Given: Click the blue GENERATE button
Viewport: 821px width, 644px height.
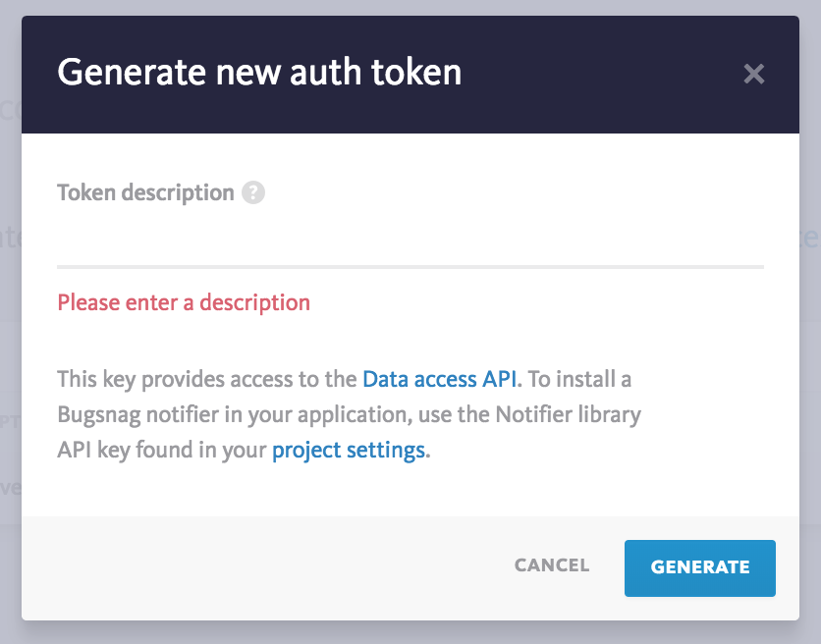Looking at the screenshot, I should [x=700, y=568].
